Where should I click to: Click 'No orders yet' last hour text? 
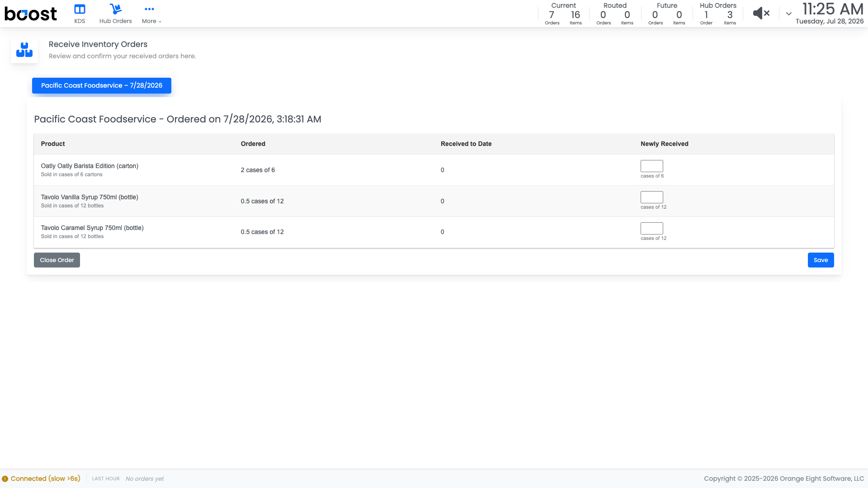[x=145, y=479]
